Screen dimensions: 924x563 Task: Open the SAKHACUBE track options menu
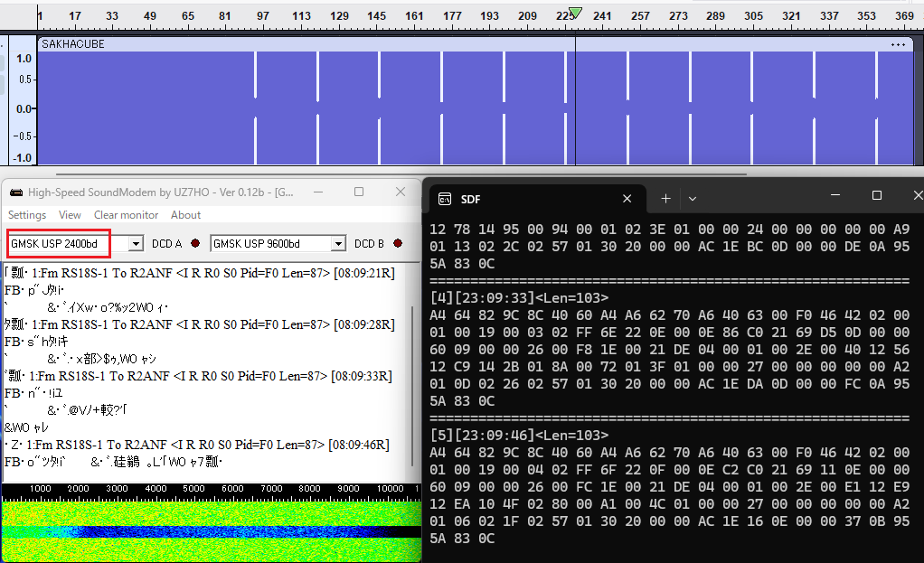pyautogui.click(x=898, y=45)
